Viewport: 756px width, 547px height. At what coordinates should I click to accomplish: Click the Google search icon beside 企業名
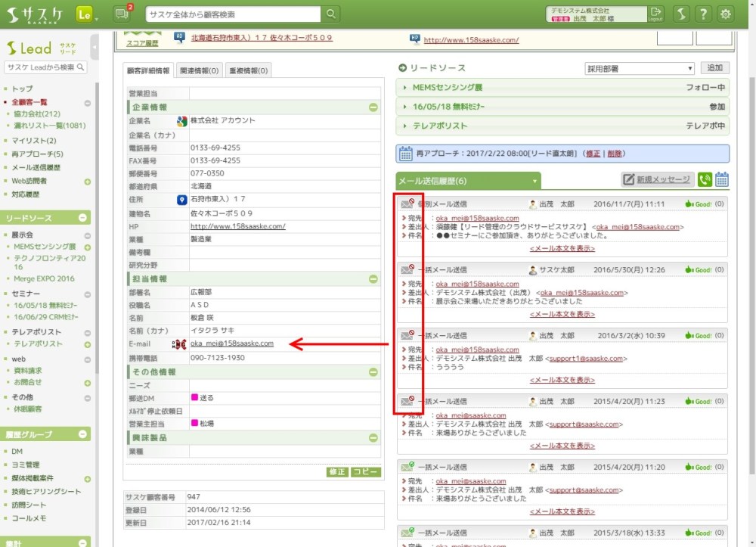coord(181,121)
